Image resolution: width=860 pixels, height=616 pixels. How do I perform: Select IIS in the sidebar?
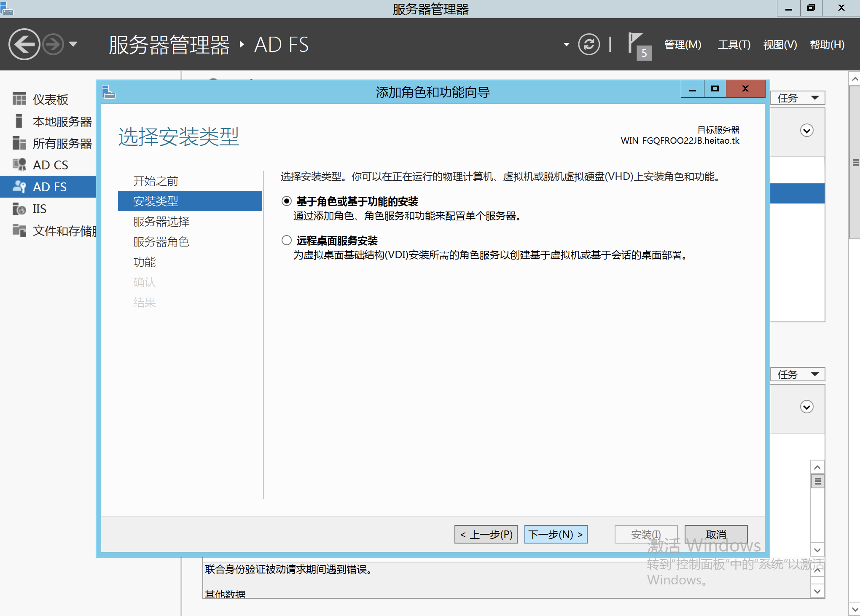[x=48, y=209]
